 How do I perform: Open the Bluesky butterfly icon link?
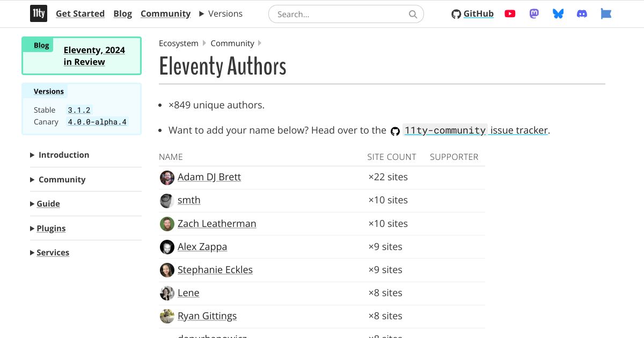pyautogui.click(x=558, y=14)
